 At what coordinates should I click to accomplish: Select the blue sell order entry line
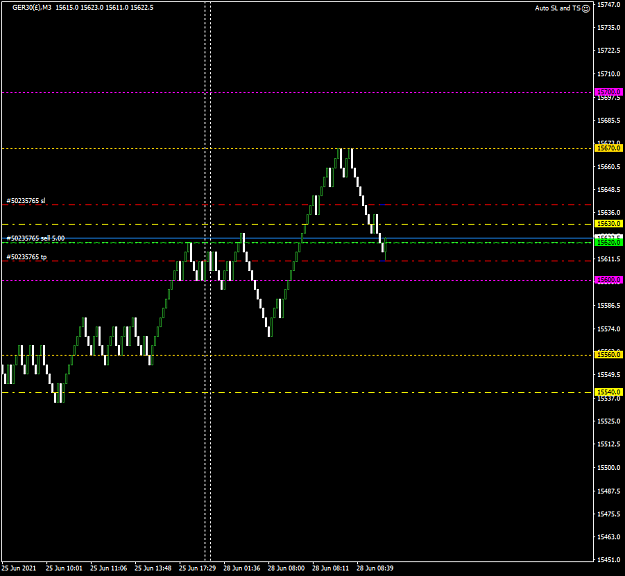(297, 238)
